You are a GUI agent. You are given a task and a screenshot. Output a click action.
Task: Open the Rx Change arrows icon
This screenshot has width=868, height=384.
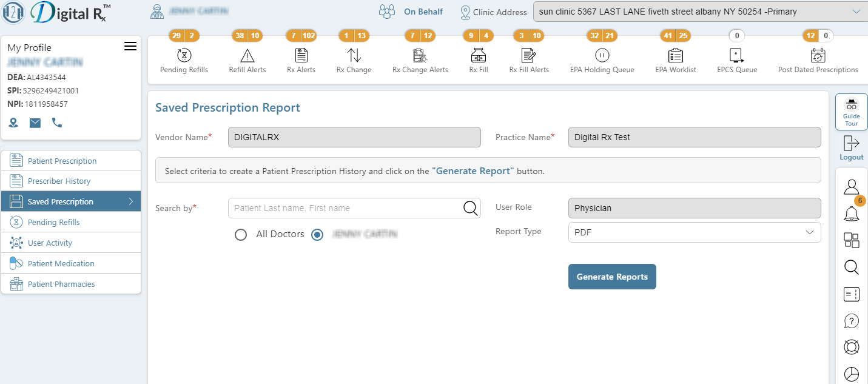[x=354, y=55]
